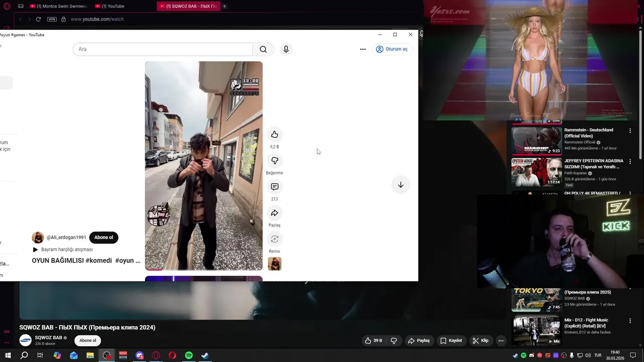Seek on the Shorts red progress bar
This screenshot has height=362, width=644.
204,269
